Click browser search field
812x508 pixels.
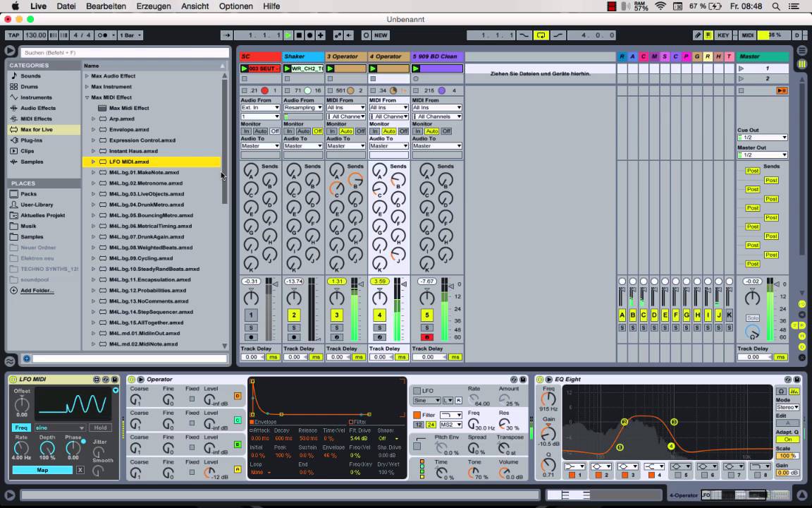coord(124,52)
